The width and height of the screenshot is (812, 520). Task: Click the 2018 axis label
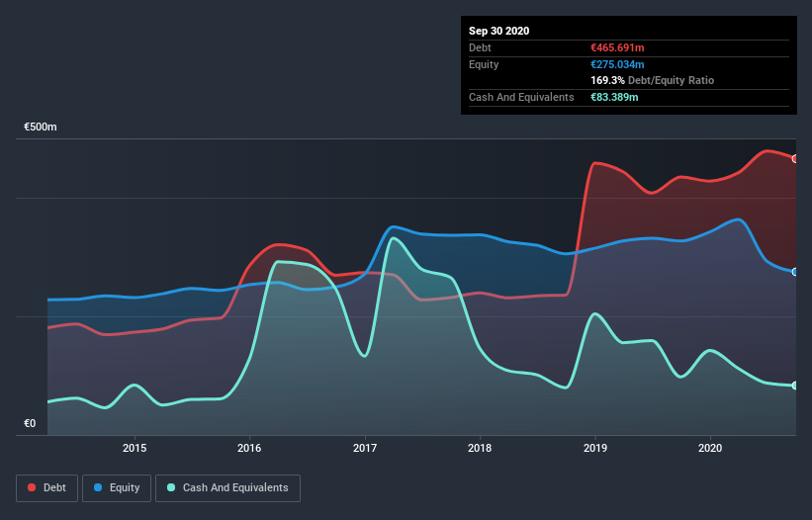(480, 448)
